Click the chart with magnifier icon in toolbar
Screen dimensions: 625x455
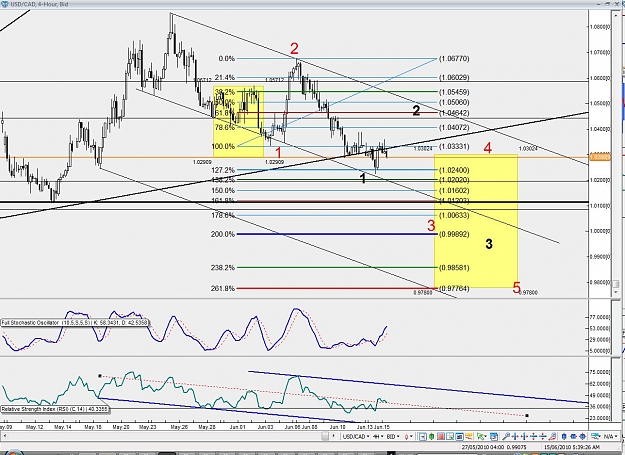coord(450,437)
